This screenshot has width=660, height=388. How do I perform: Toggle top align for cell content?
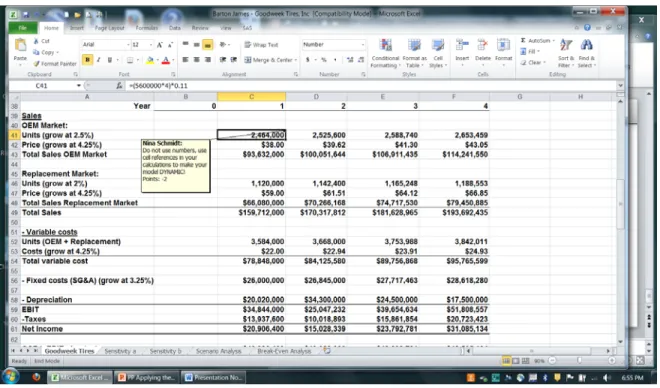pyautogui.click(x=185, y=45)
